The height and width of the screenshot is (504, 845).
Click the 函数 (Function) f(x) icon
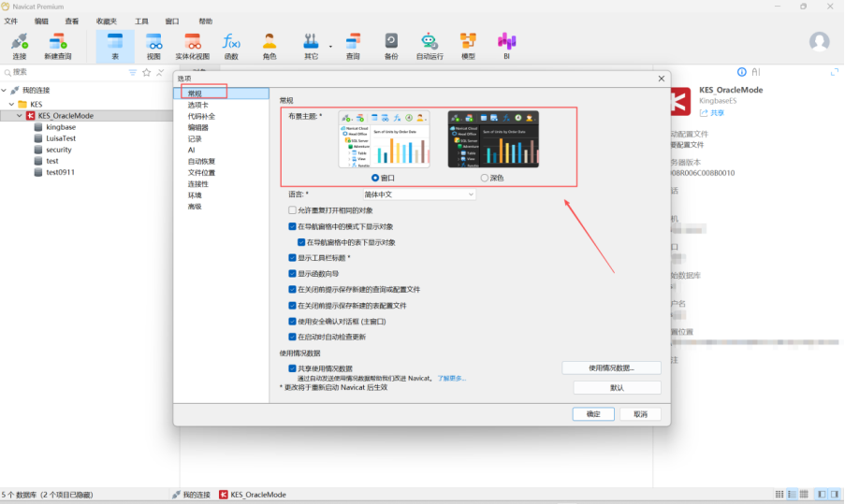pyautogui.click(x=231, y=43)
